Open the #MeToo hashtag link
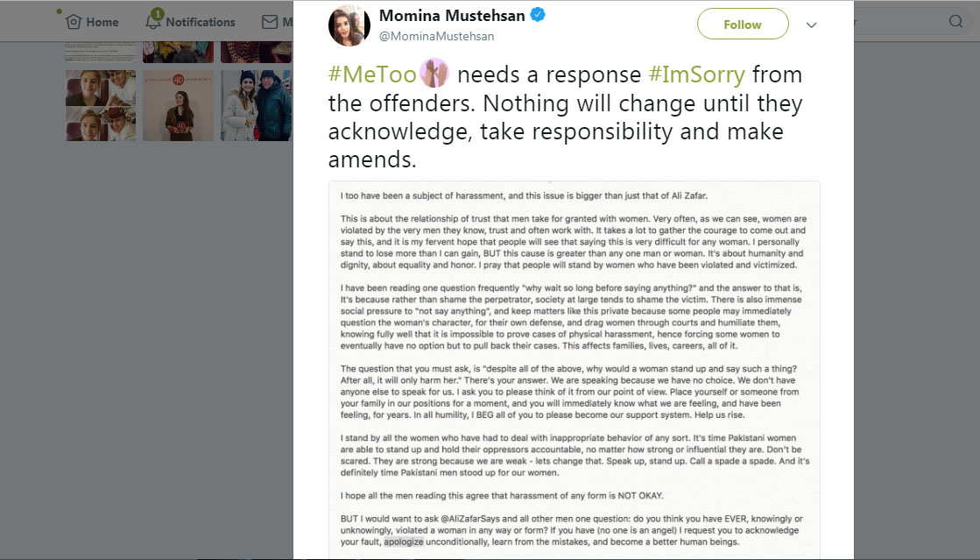Image resolution: width=980 pixels, height=560 pixels. pos(372,74)
